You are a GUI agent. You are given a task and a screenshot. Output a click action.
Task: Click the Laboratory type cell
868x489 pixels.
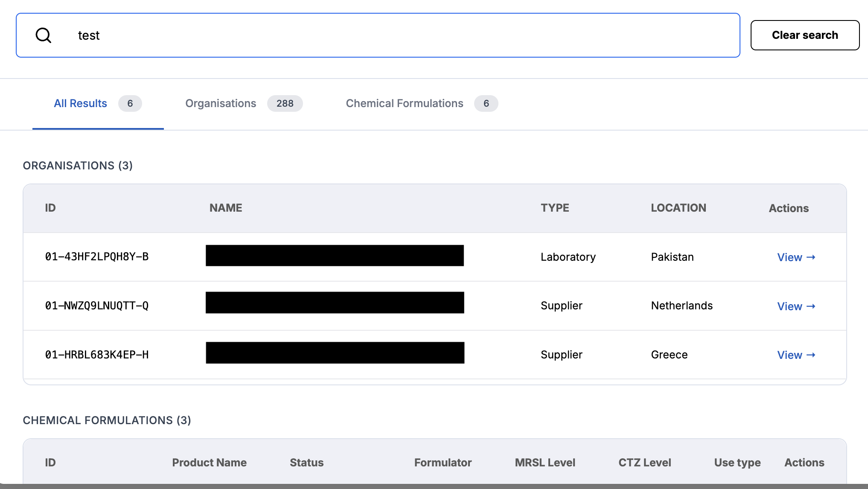tap(568, 257)
